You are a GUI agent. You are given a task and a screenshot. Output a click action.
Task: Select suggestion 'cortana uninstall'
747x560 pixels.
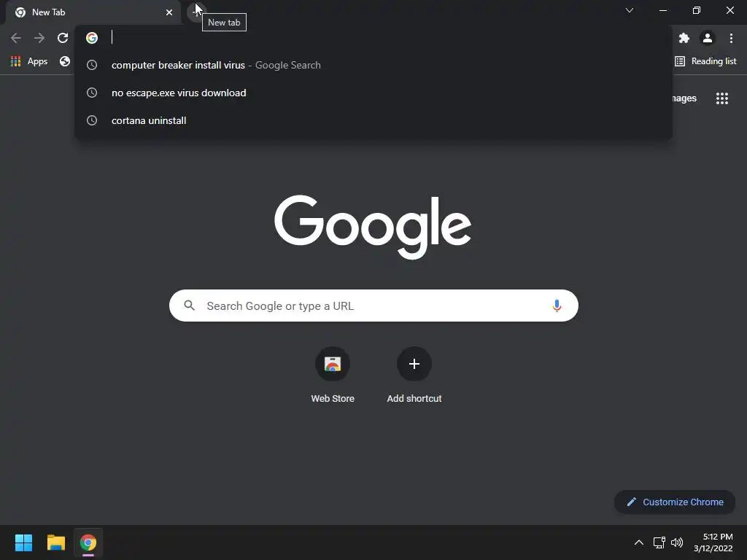[373, 120]
